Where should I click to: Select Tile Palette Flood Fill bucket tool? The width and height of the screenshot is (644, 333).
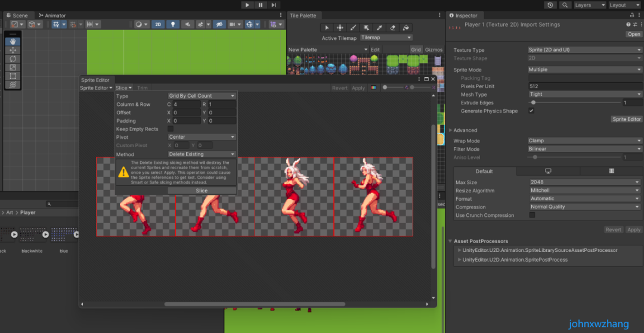pos(406,28)
